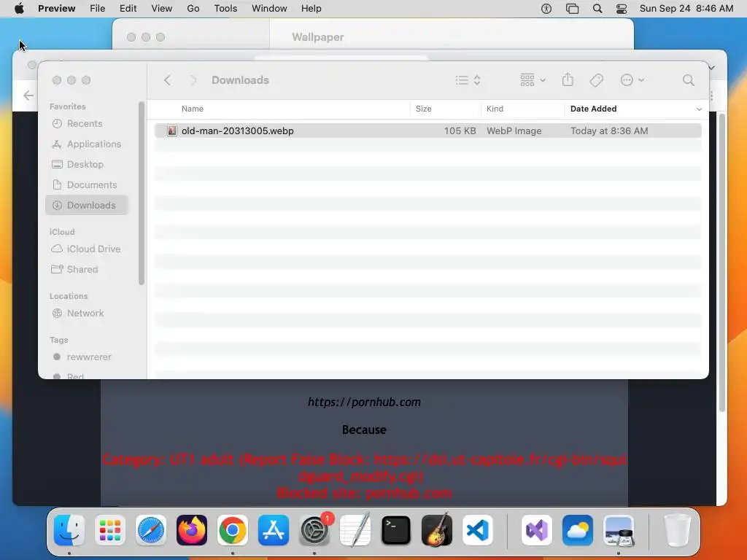Launch Safari from the Dock
Viewport: 747px width, 560px height.
point(151,530)
